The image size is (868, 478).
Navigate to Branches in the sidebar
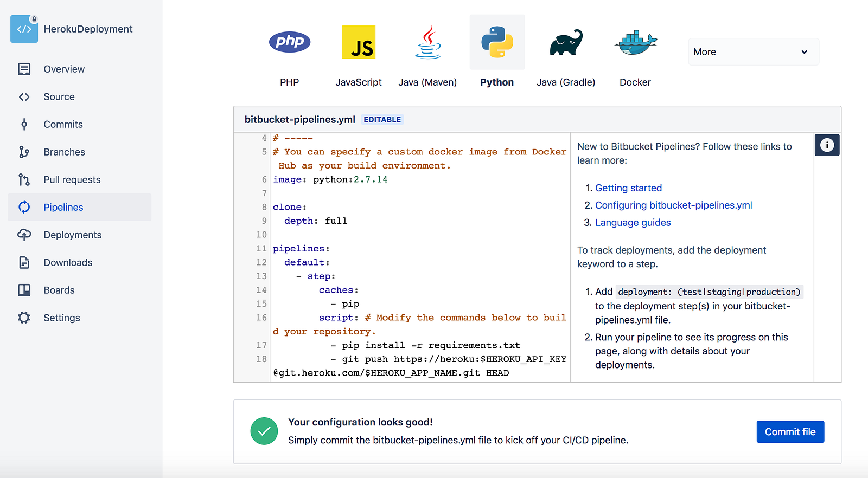pos(79,152)
